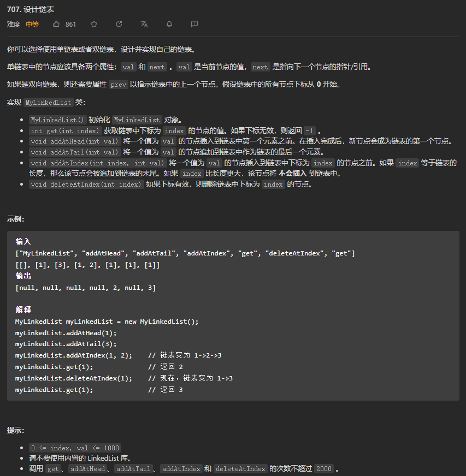Click the line myLinkedList.addAtTail(3);
This screenshot has width=466, height=476.
(x=66, y=344)
